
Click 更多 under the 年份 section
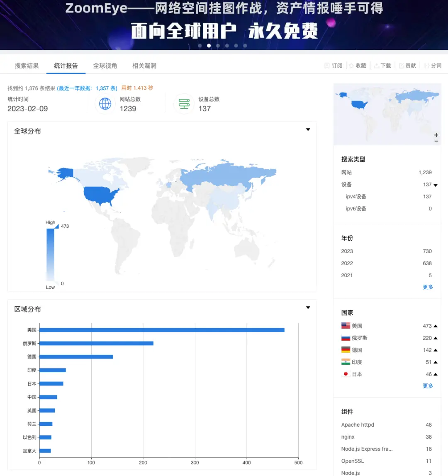pyautogui.click(x=428, y=287)
